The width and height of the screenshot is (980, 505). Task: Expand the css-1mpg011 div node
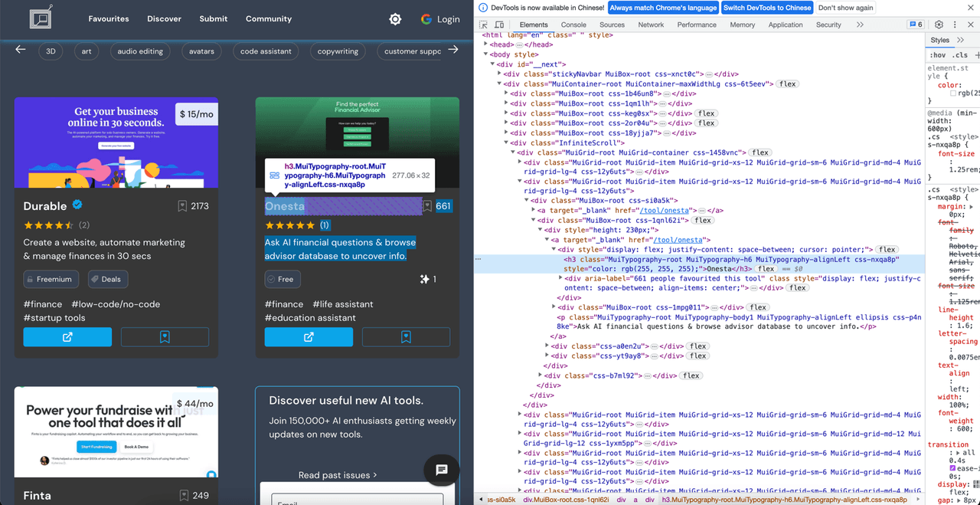(x=554, y=307)
